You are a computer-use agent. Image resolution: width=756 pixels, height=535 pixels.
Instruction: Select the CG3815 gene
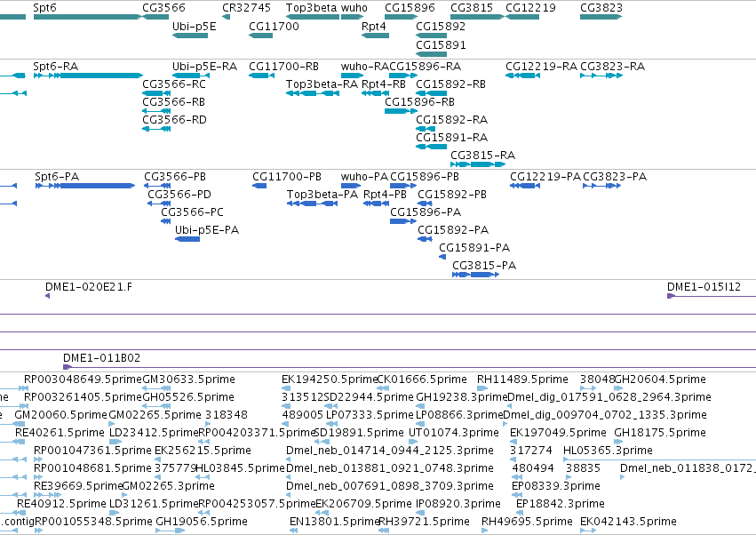(x=477, y=17)
